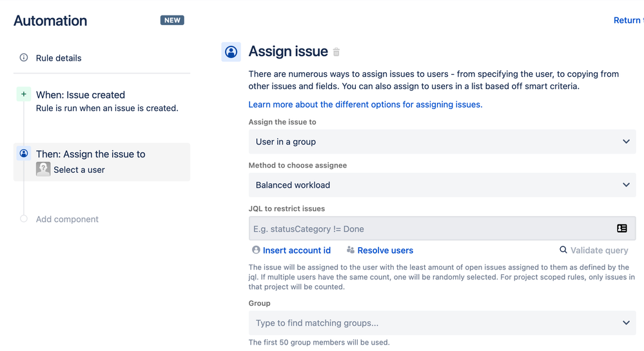Click the Insert account id link
The image size is (644, 351).
297,250
